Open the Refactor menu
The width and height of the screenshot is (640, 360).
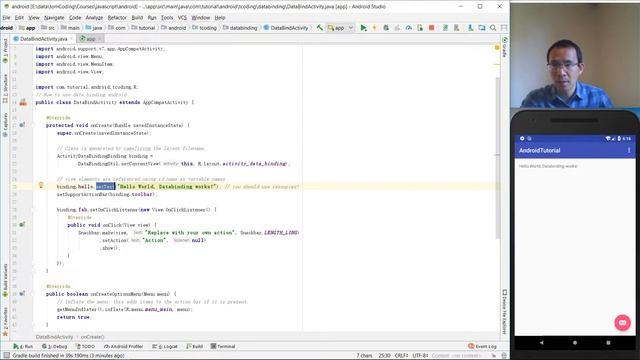[117, 18]
